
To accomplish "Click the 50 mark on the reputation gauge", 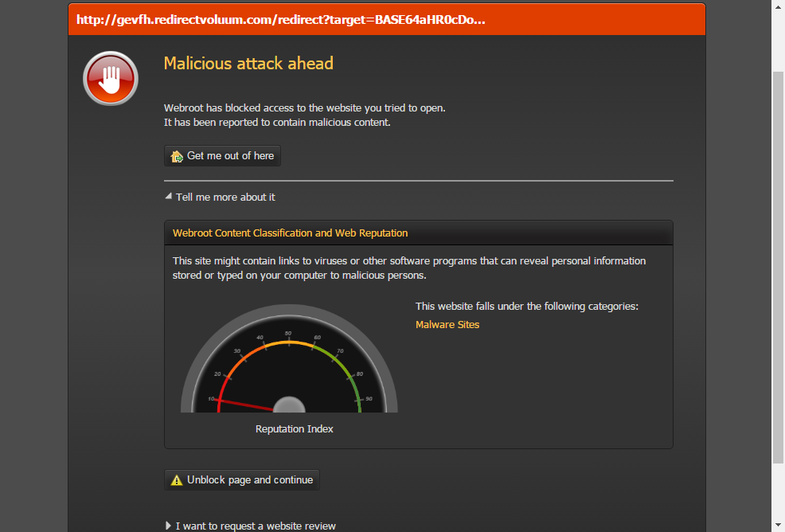I will tap(288, 334).
